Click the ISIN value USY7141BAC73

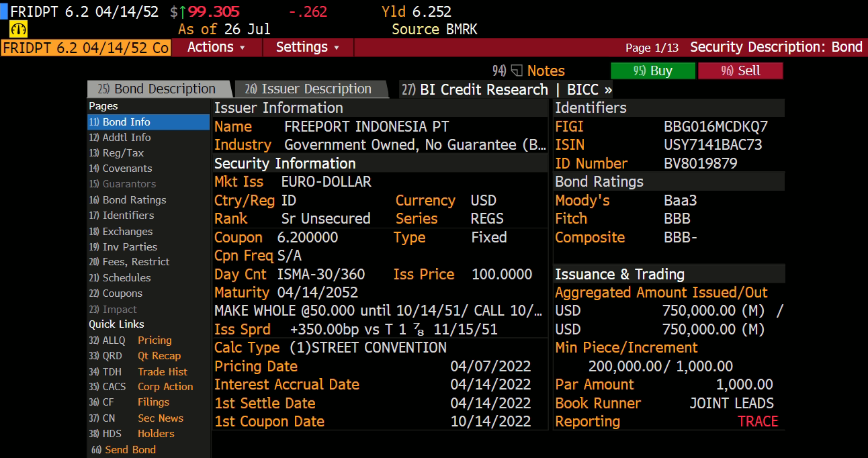[x=713, y=145]
